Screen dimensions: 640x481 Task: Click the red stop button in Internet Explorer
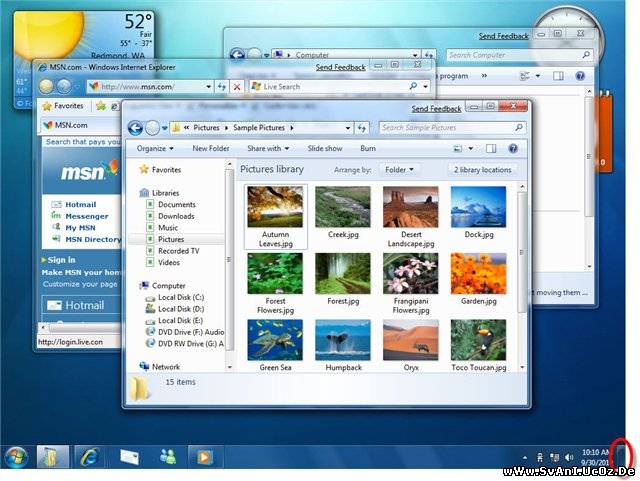click(x=237, y=87)
